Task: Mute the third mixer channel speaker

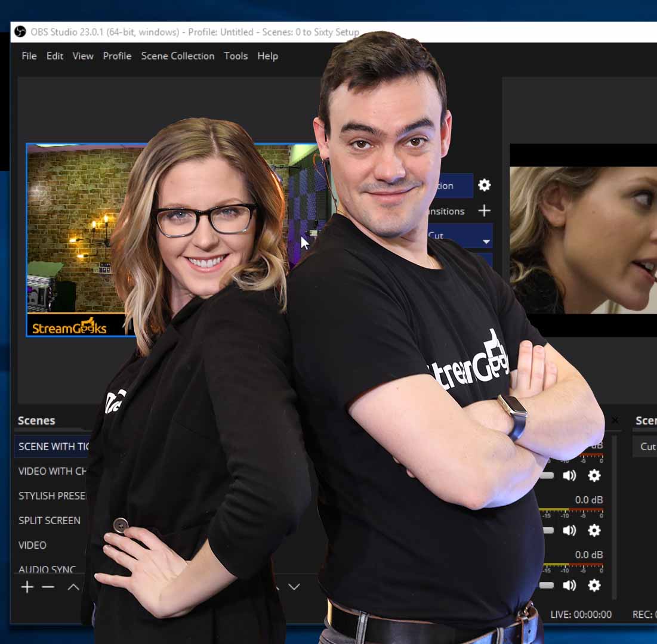Action: [x=569, y=585]
